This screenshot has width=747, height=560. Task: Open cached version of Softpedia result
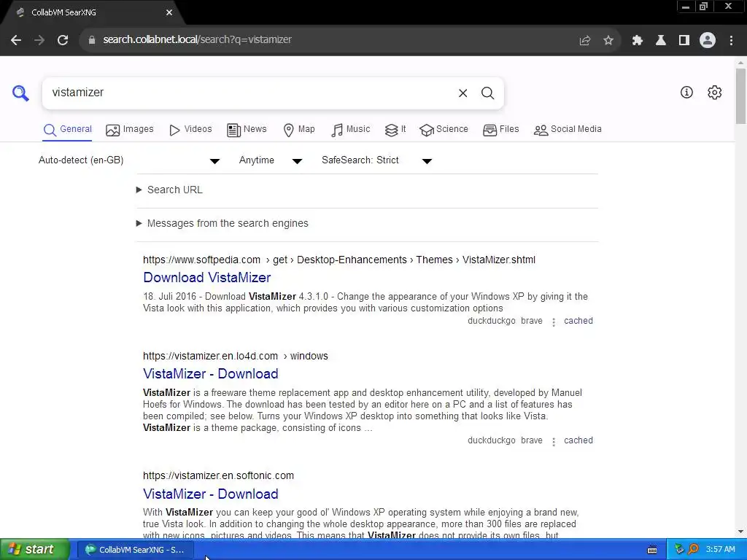[x=578, y=321]
